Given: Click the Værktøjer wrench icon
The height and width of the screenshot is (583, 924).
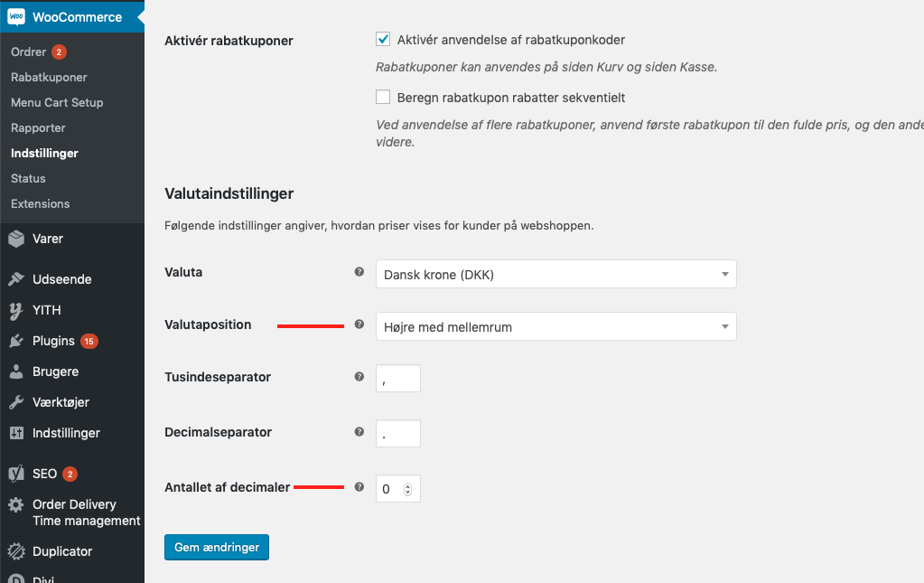Looking at the screenshot, I should pos(16,402).
